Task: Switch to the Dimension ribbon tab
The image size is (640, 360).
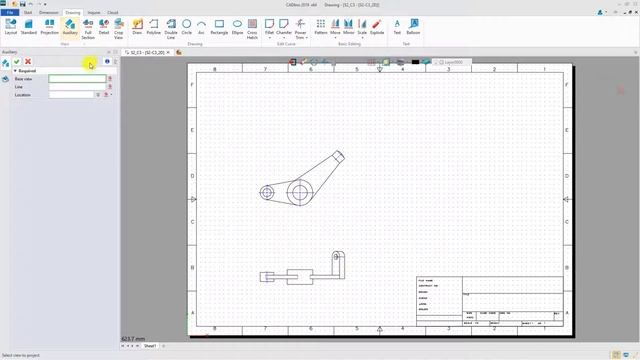Action: [49, 13]
